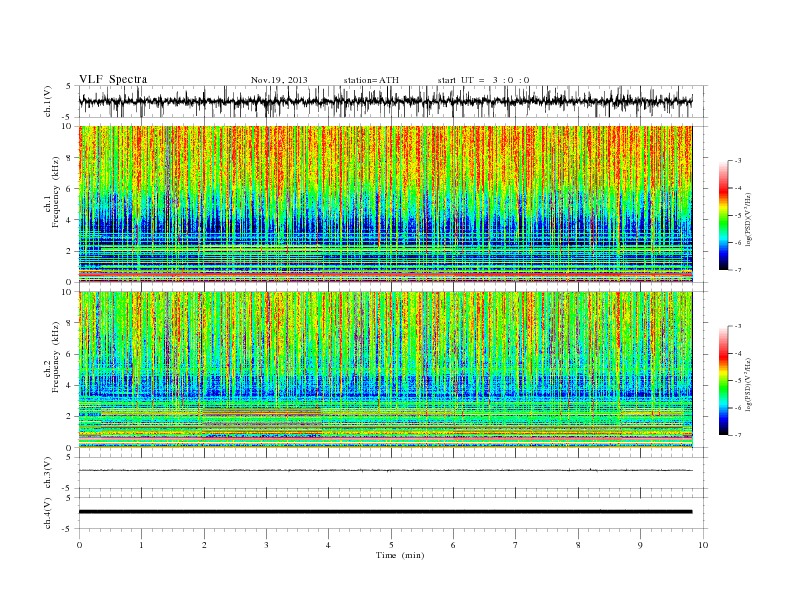Click the time axis tick label '10'
This screenshot has width=792, height=612.
coord(703,545)
